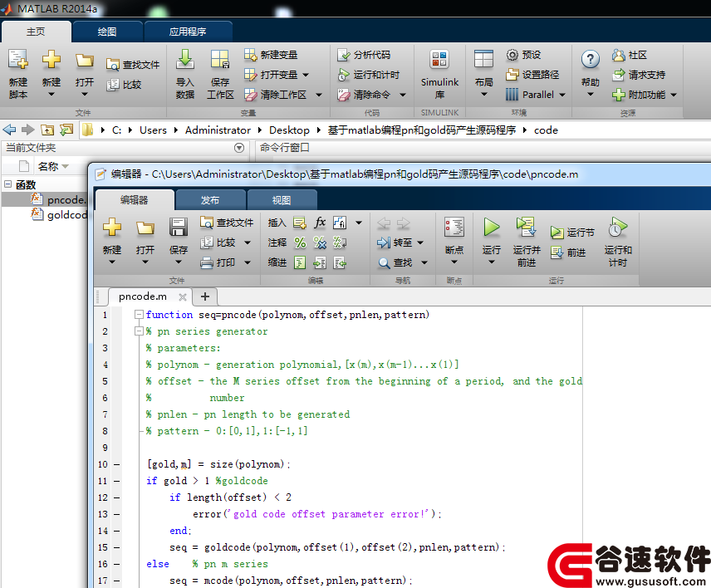Expand the Parallel dropdown
The width and height of the screenshot is (711, 588).
click(562, 95)
